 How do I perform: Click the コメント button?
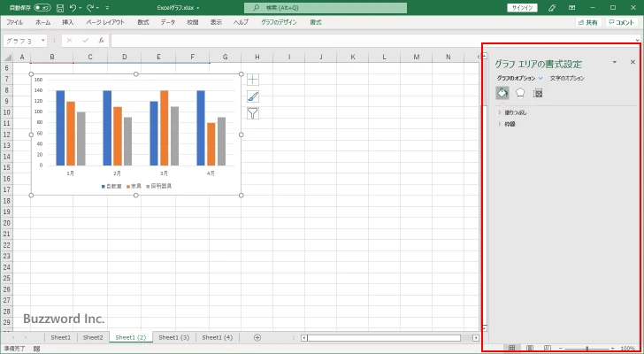(621, 23)
